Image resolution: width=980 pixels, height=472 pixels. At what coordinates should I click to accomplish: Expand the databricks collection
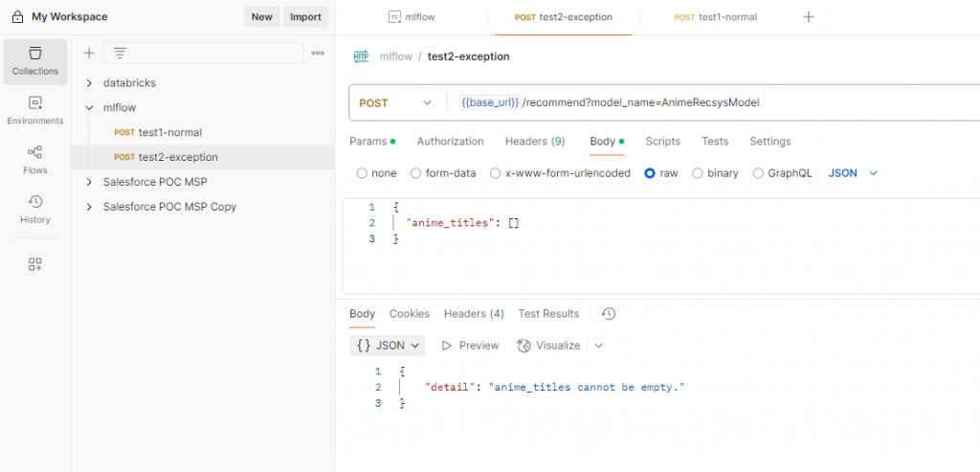click(89, 83)
